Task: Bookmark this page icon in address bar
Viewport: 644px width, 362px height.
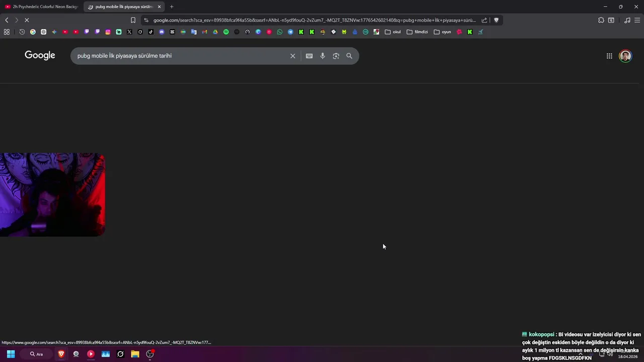Action: [x=133, y=20]
